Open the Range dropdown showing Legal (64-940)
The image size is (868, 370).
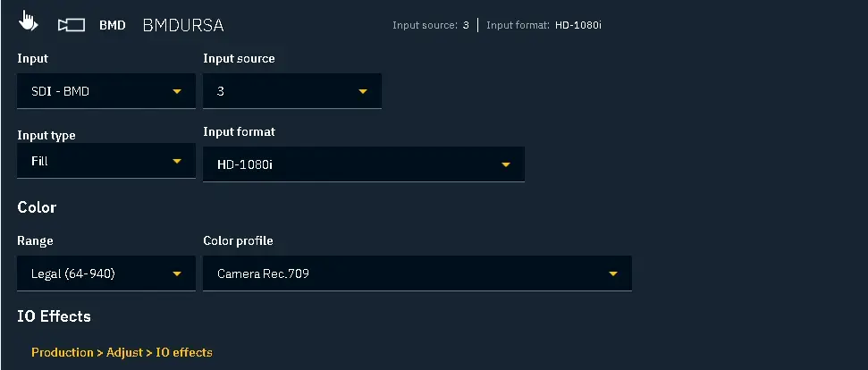[x=106, y=273]
